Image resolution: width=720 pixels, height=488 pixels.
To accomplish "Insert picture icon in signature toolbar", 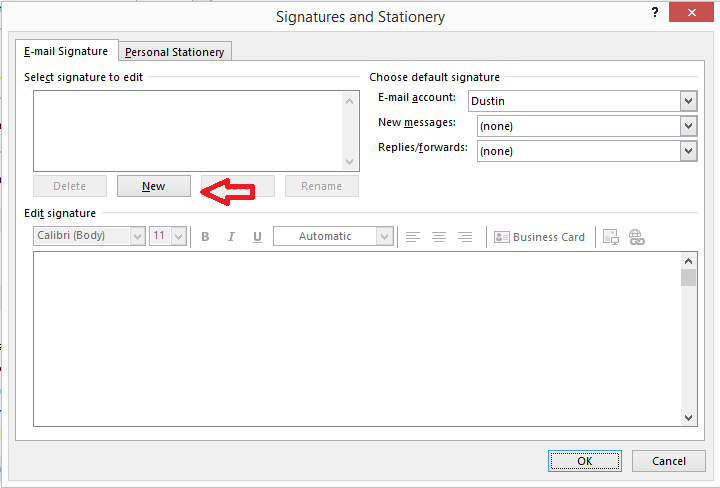I will pyautogui.click(x=610, y=237).
